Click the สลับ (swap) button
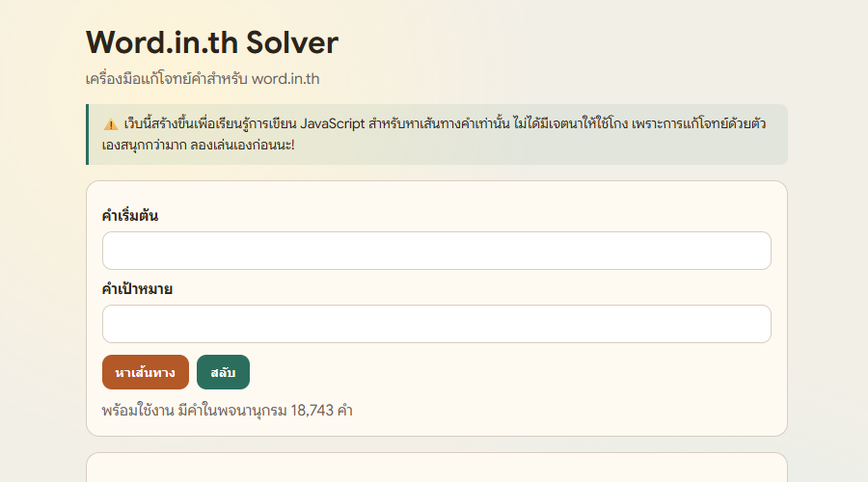 tap(223, 372)
